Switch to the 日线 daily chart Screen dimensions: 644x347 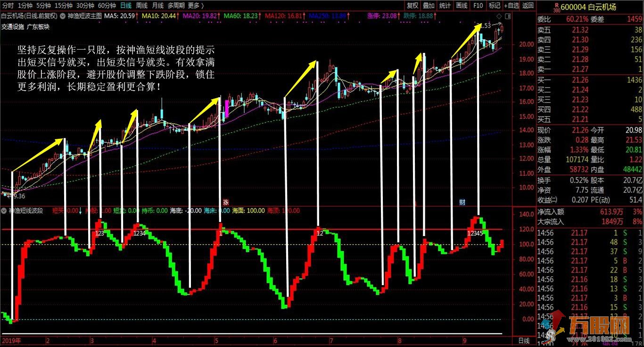tap(125, 5)
